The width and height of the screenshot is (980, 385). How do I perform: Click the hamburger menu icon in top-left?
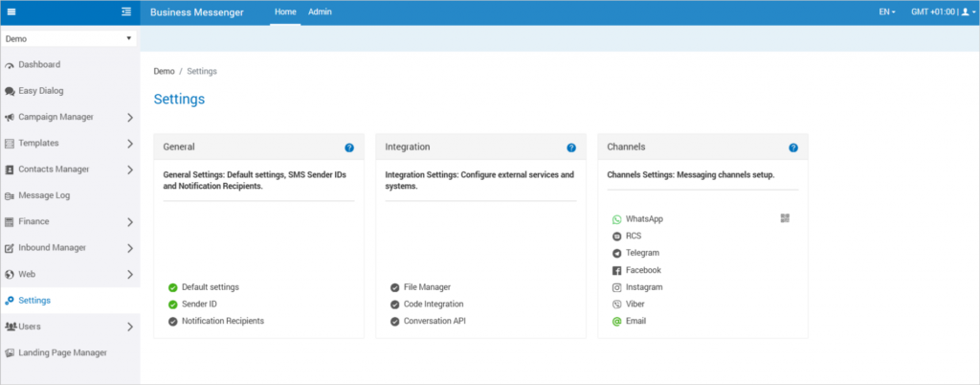pos(11,12)
